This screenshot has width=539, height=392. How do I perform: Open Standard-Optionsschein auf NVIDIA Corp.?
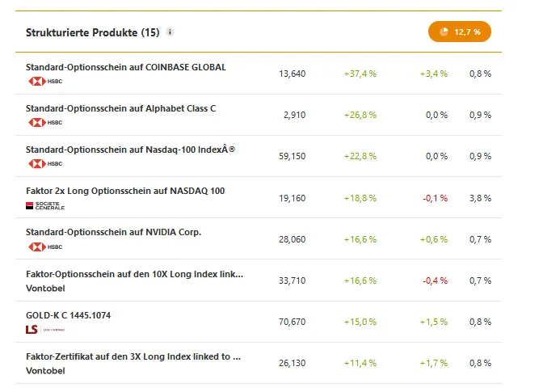click(113, 232)
